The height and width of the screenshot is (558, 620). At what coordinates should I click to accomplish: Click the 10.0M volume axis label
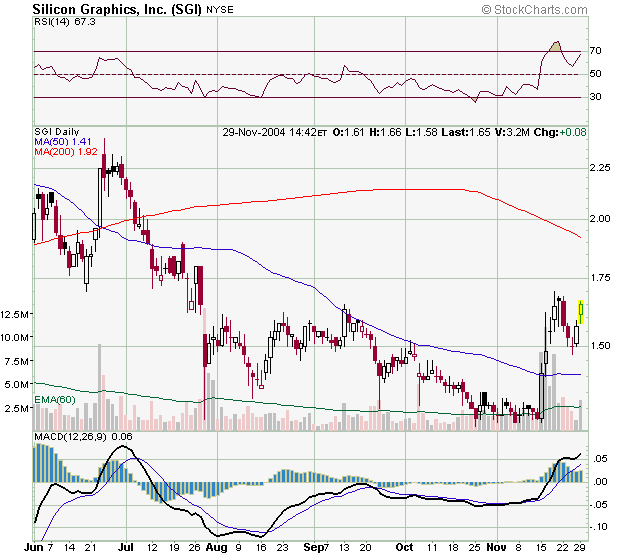pos(14,338)
